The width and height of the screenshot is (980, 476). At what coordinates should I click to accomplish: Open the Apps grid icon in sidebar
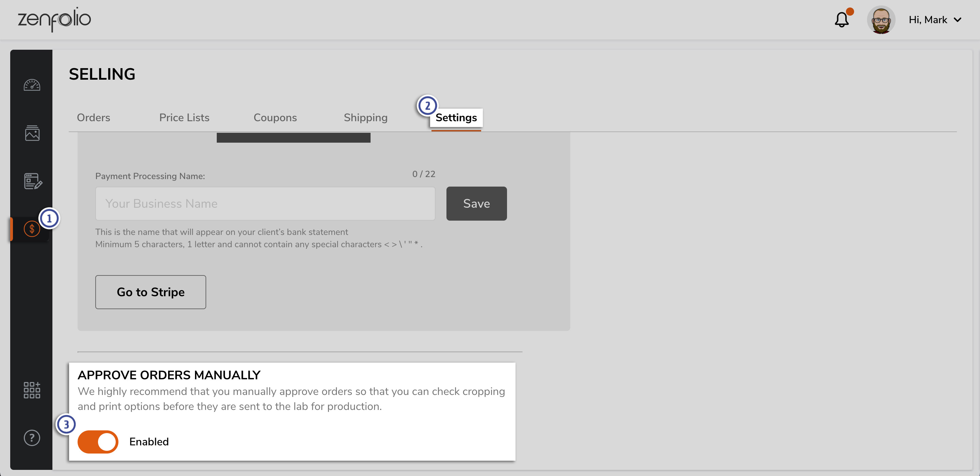(32, 390)
